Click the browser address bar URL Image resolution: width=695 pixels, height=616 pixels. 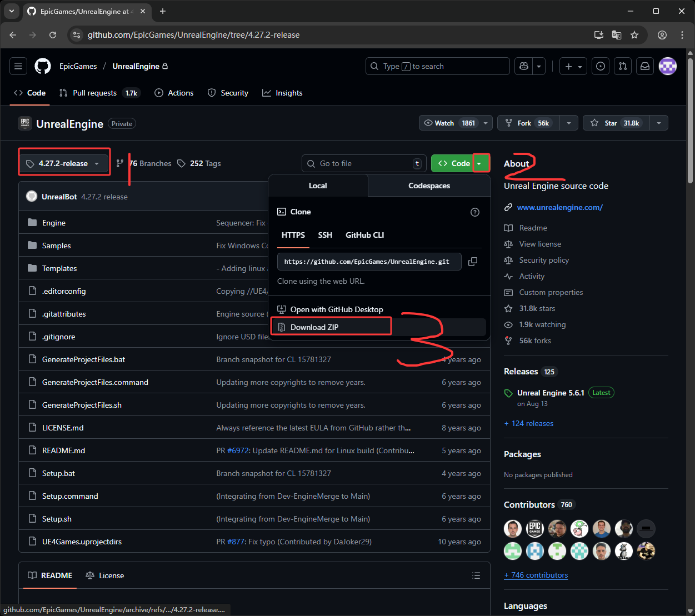[x=193, y=35]
